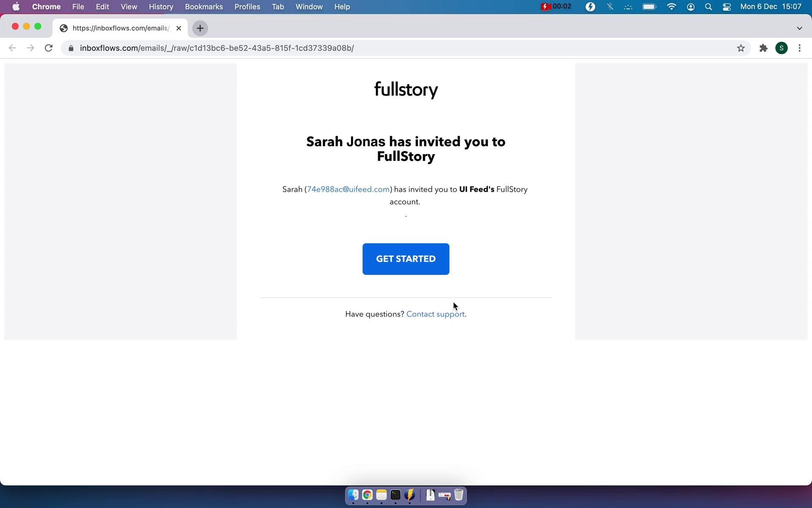Click the reload page icon
Screen dimensions: 812x508
[x=49, y=48]
